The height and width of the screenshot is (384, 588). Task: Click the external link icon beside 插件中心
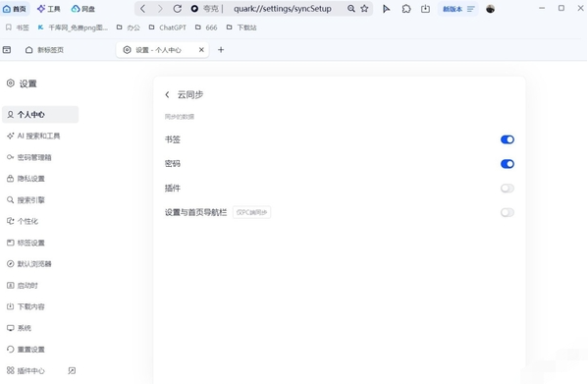point(72,371)
